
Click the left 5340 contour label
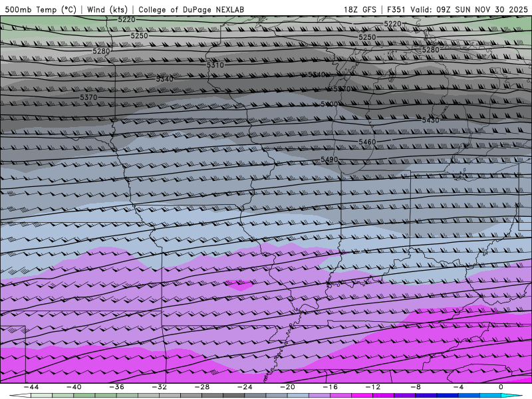click(164, 79)
